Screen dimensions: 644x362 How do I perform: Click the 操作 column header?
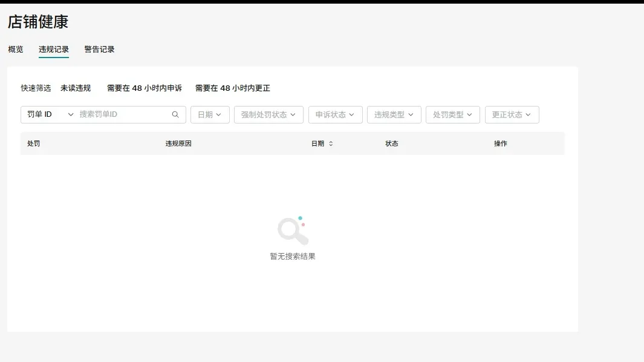[x=500, y=143]
